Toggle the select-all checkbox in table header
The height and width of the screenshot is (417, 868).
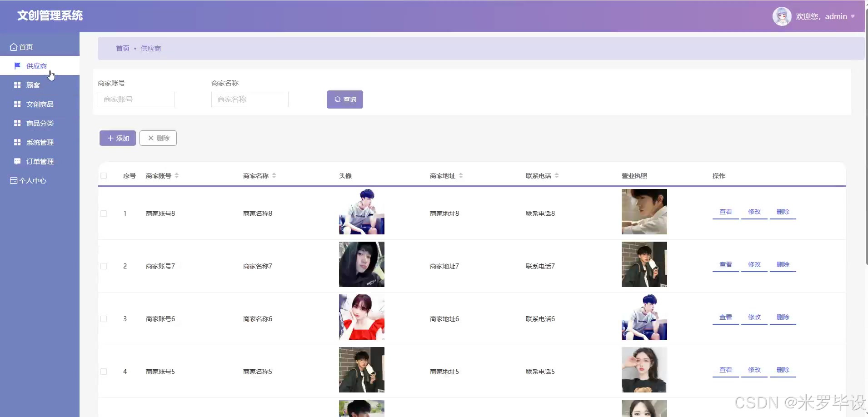pos(104,176)
